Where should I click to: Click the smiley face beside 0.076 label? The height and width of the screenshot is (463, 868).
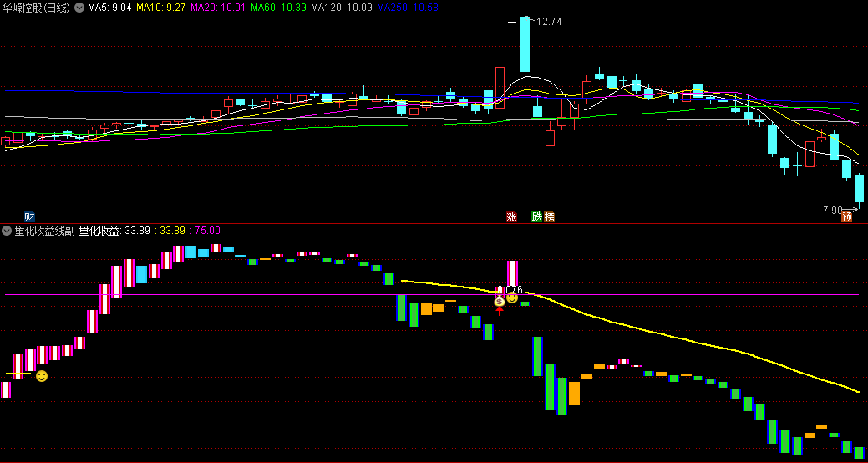coord(512,298)
